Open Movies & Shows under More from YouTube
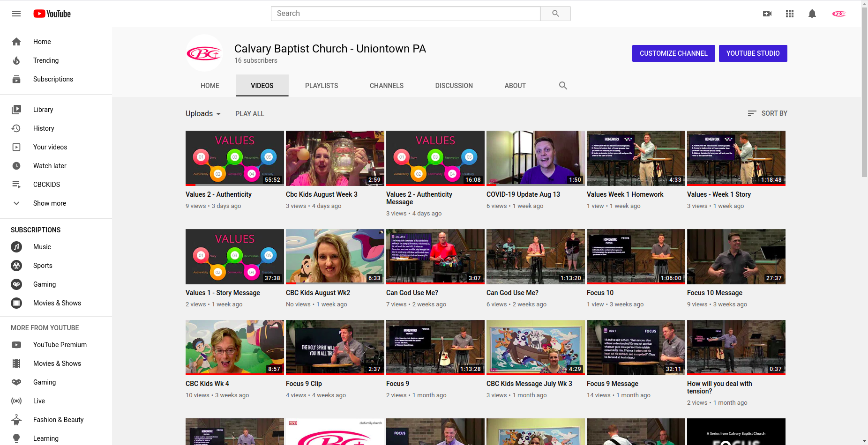 pyautogui.click(x=56, y=363)
